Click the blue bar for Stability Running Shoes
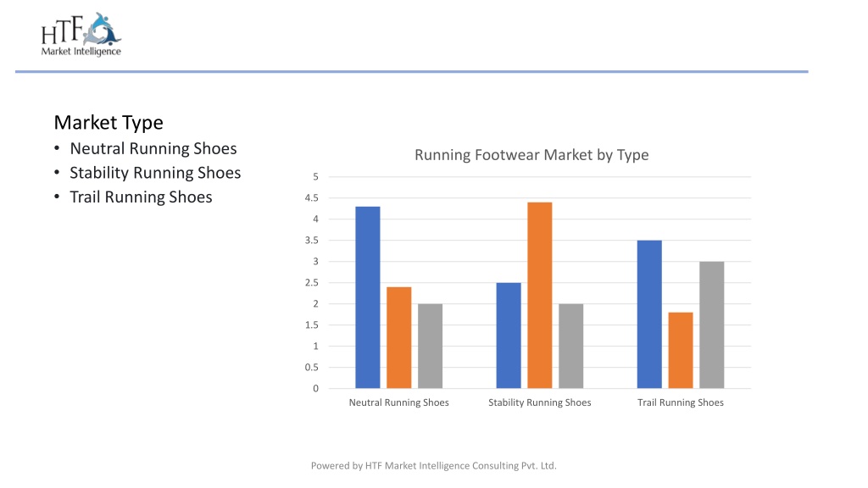This screenshot has width=868, height=488. tap(509, 335)
